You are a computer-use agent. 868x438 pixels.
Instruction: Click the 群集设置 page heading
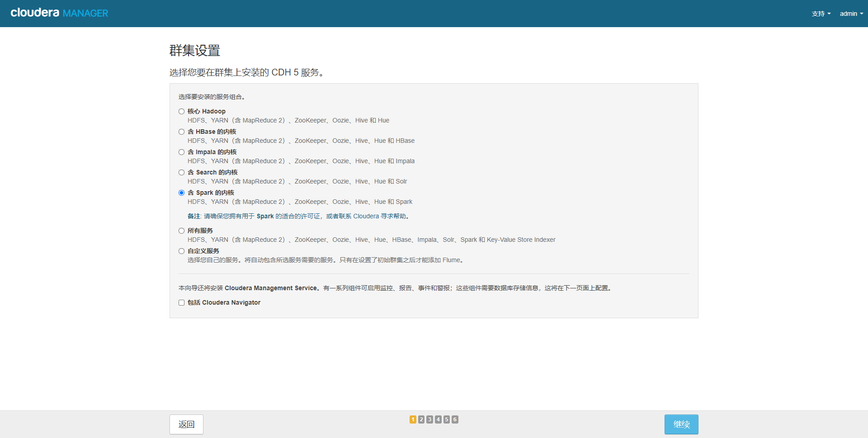point(195,51)
